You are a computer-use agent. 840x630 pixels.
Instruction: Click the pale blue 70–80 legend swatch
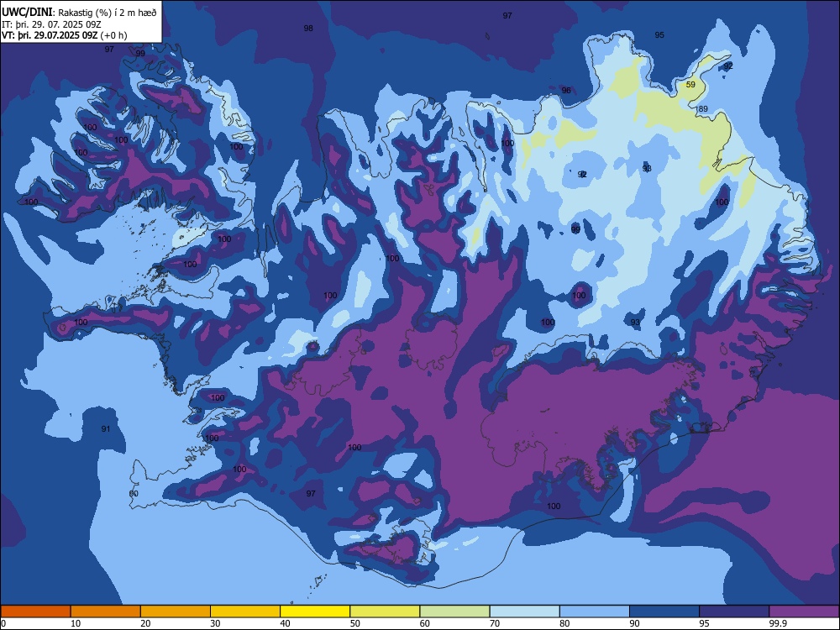(525, 612)
